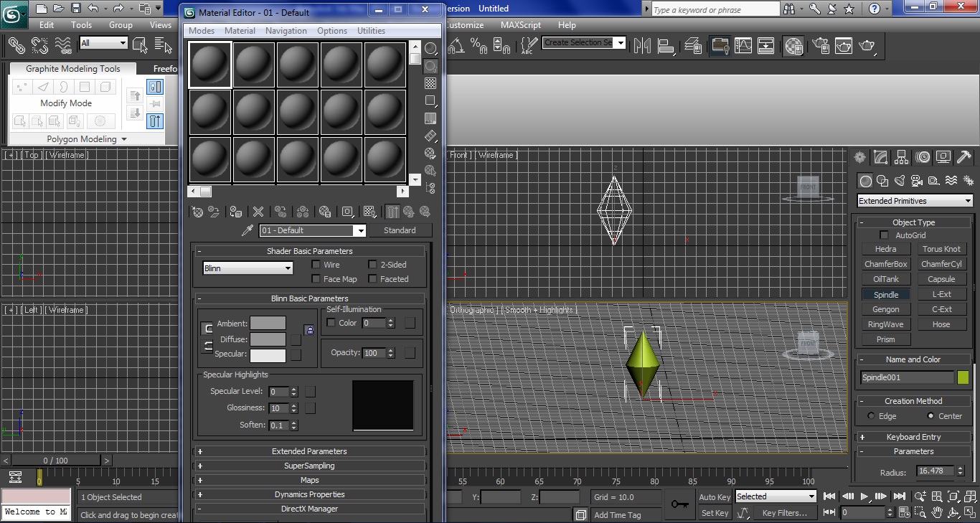Image resolution: width=980 pixels, height=523 pixels.
Task: Enable the AutoGrid checkbox
Action: (884, 235)
